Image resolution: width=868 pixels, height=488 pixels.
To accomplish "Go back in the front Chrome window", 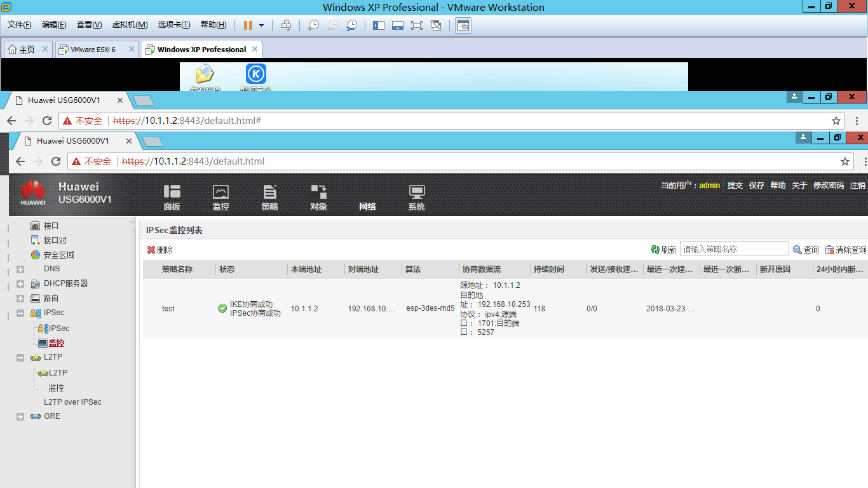I will point(20,161).
